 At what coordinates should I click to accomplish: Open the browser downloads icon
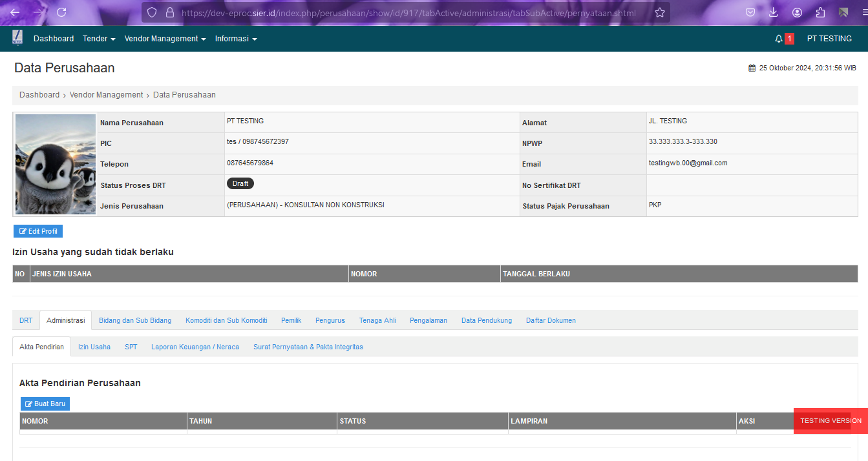click(773, 12)
